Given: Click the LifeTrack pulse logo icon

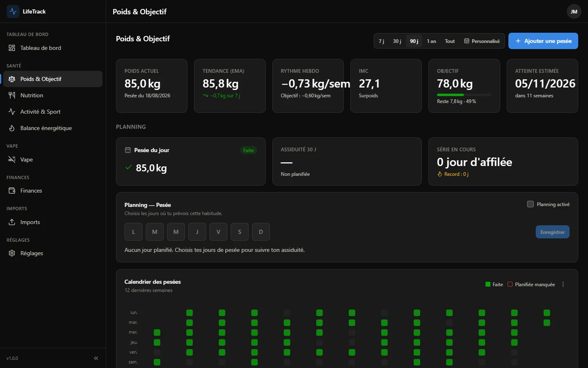Looking at the screenshot, I should 13,11.
